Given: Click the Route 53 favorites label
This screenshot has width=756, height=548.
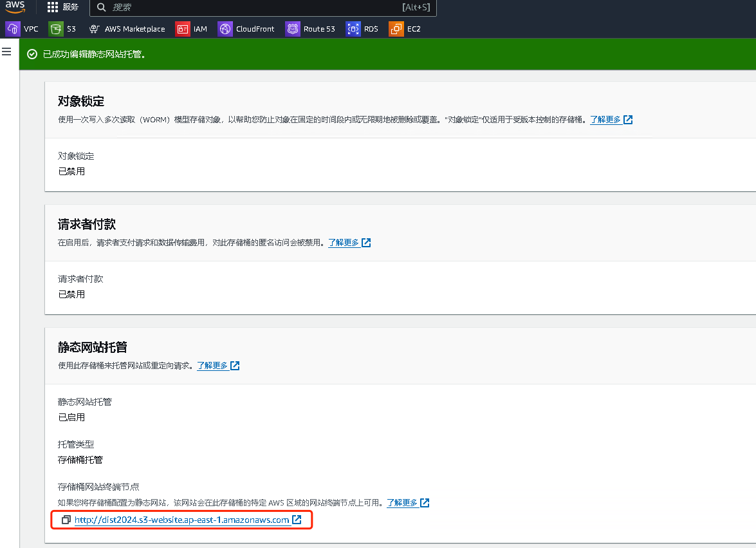Looking at the screenshot, I should tap(319, 29).
